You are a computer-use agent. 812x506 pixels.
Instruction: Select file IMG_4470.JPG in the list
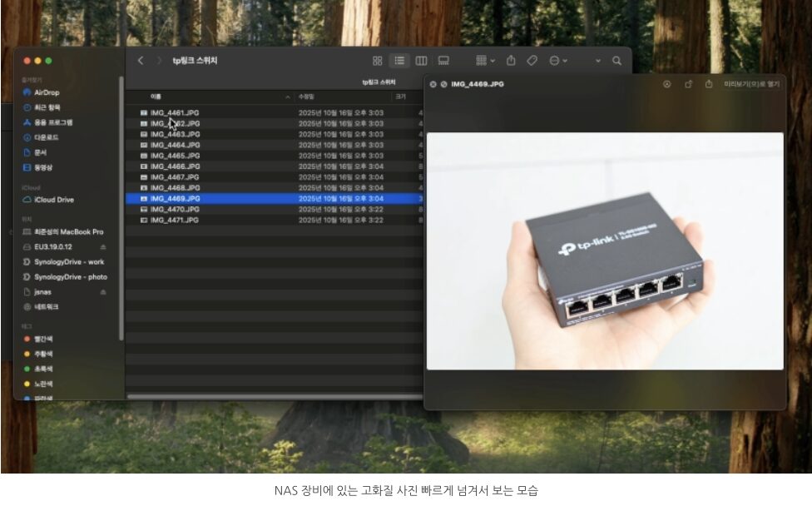click(x=175, y=210)
